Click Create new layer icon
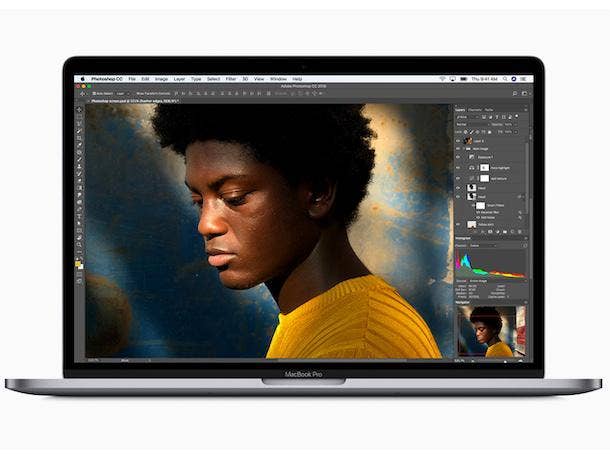The width and height of the screenshot is (610, 457). [x=512, y=232]
